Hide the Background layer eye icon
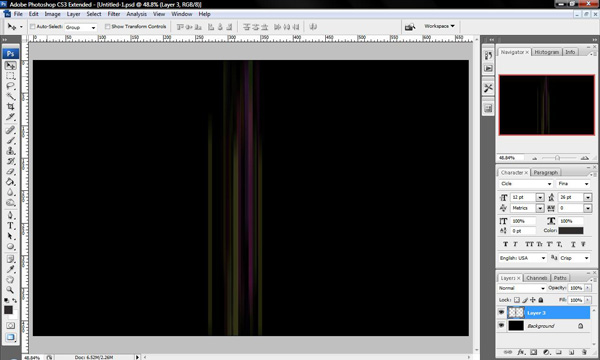Viewport: 600px width, 360px height. tap(501, 326)
